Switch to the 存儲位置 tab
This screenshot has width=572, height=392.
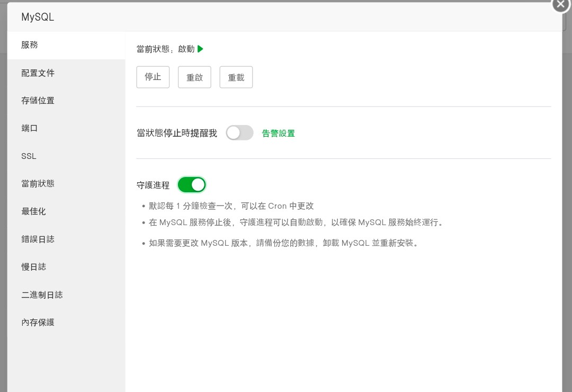[x=66, y=100]
